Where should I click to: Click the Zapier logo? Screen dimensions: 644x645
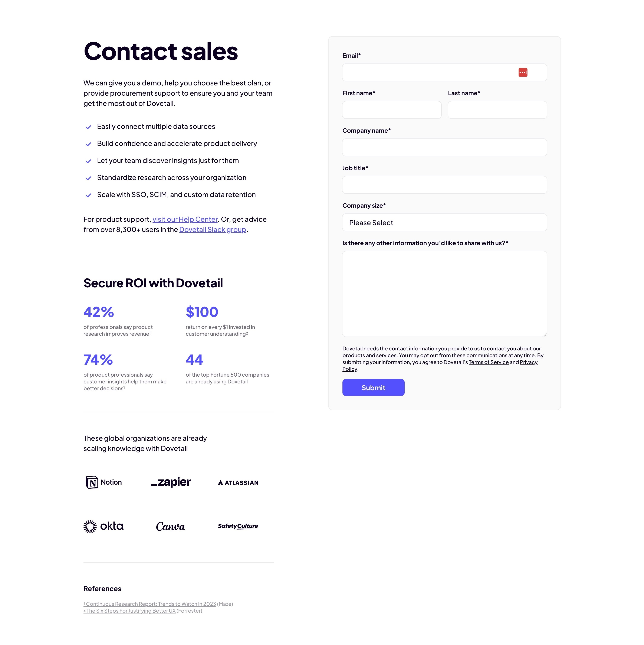click(171, 482)
